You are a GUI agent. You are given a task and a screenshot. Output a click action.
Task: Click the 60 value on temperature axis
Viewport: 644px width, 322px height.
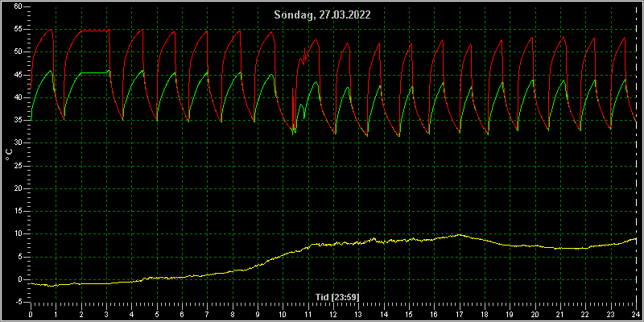[18, 6]
